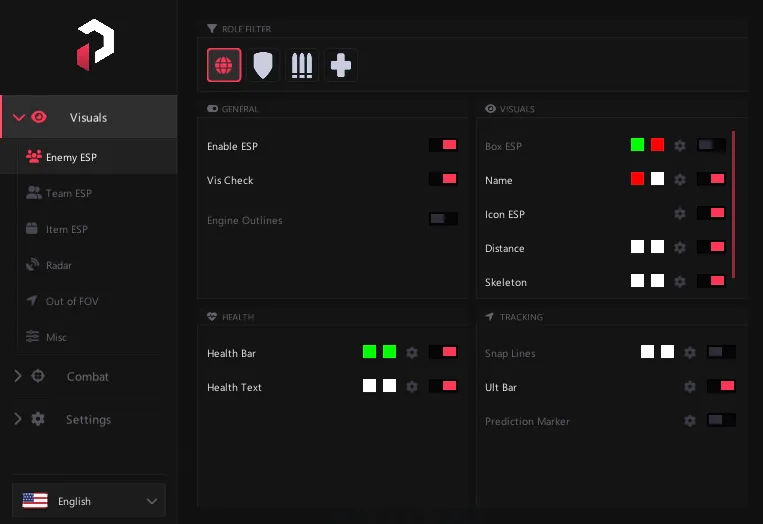
Task: Toggle Enable ESP switch
Action: click(x=443, y=145)
